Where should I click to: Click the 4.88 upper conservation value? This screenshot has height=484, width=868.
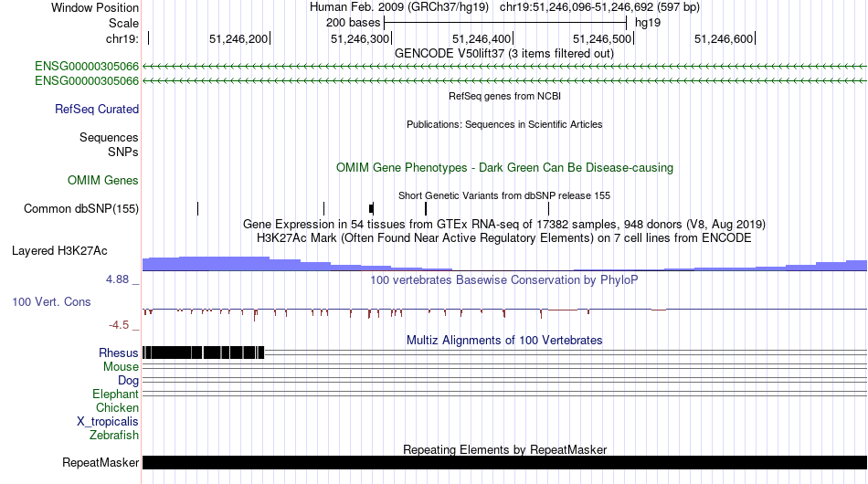click(x=117, y=279)
